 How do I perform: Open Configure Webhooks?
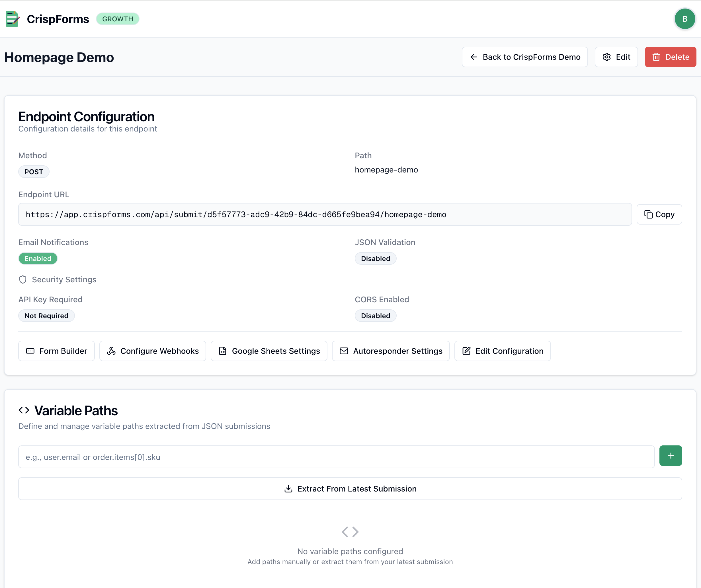153,351
